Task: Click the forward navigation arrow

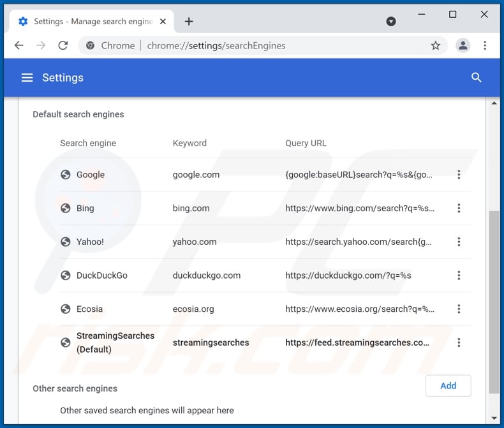Action: click(41, 46)
